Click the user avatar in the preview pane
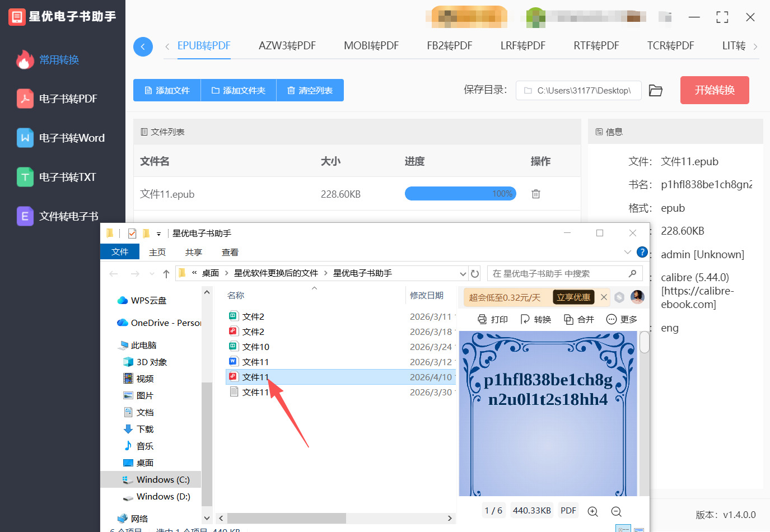The image size is (770, 532). coord(637,297)
